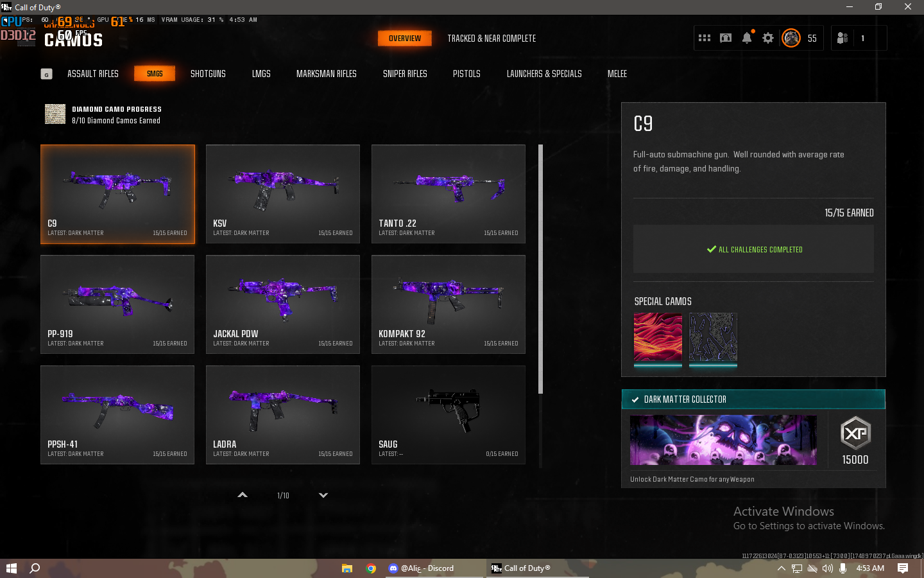Select the LADRA weapon card

[283, 415]
